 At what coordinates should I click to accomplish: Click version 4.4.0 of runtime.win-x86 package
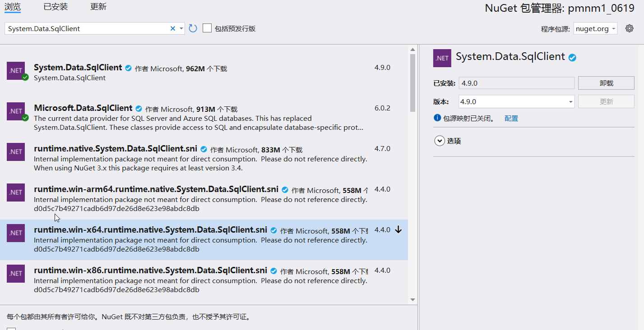coord(382,270)
